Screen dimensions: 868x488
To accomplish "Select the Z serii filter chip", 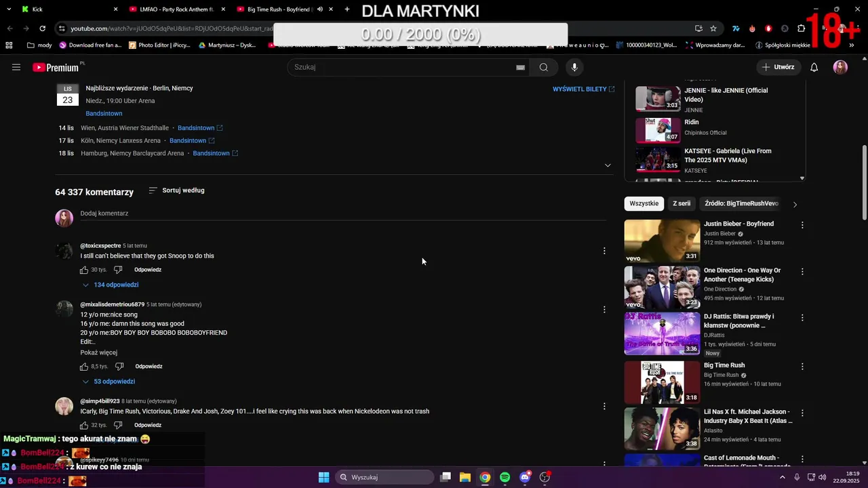I will [x=682, y=203].
